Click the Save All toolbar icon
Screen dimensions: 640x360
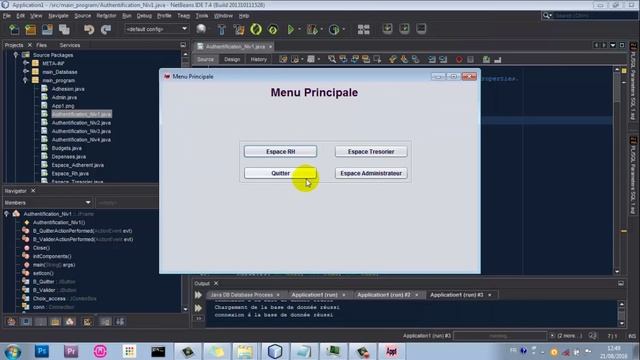click(64, 29)
